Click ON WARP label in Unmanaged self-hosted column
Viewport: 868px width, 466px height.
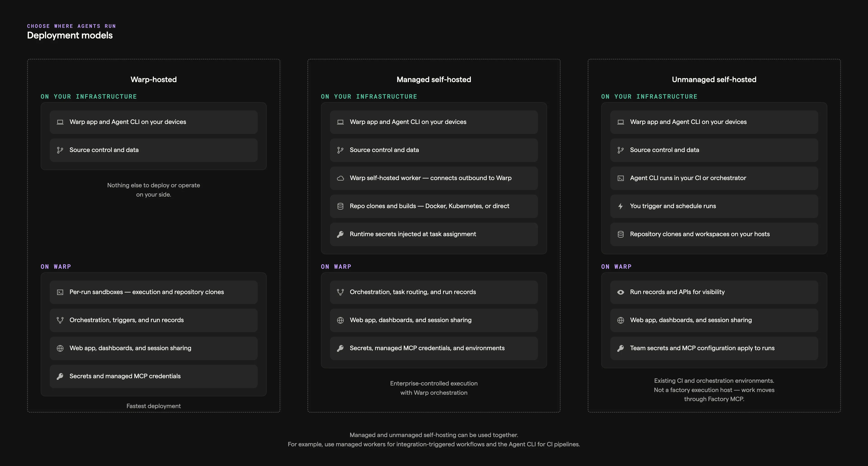click(617, 267)
